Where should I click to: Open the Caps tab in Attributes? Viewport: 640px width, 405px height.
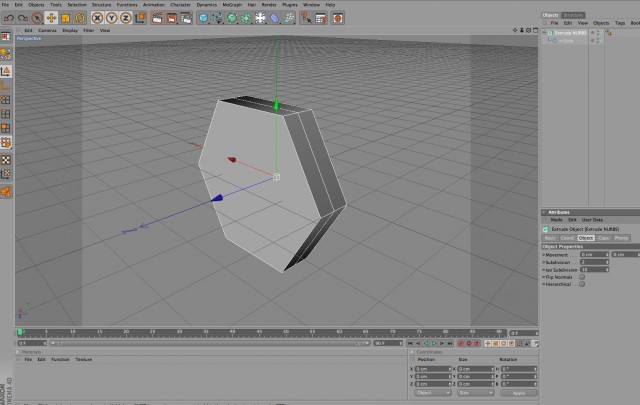603,238
